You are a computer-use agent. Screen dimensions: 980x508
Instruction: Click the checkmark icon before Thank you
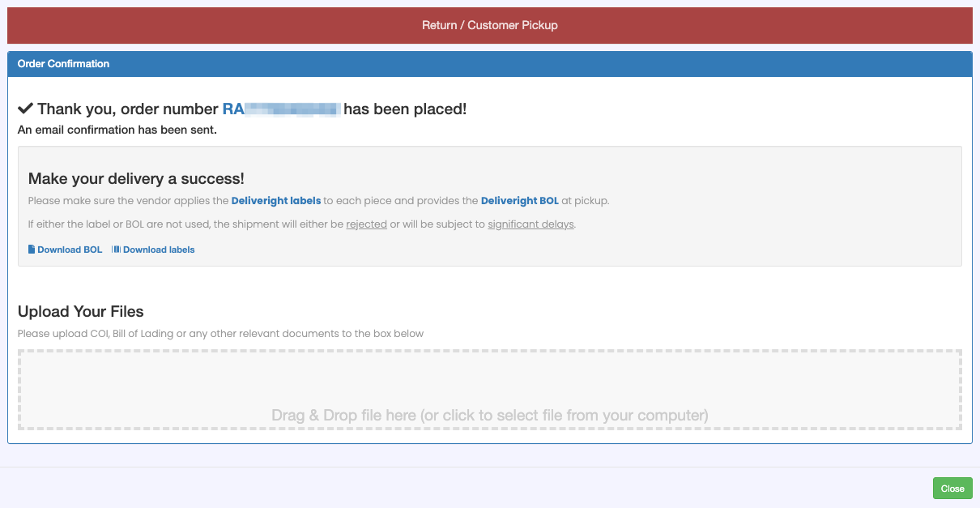25,109
